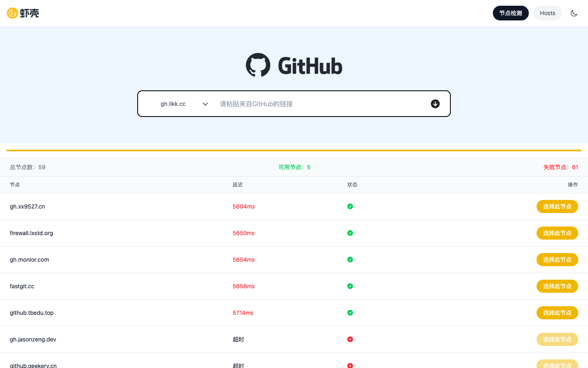The width and height of the screenshot is (588, 368).
Task: Open the 节点检测 tab
Action: tap(511, 13)
